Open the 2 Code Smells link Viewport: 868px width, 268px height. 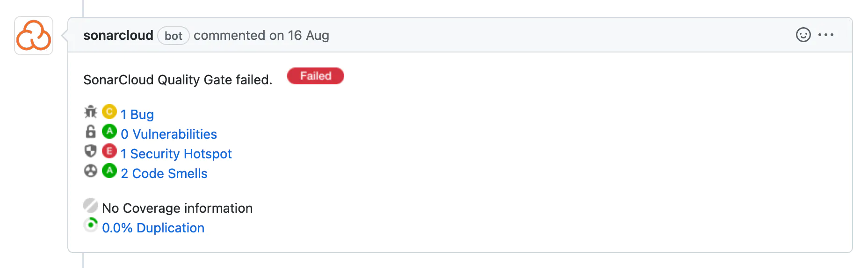pos(164,173)
